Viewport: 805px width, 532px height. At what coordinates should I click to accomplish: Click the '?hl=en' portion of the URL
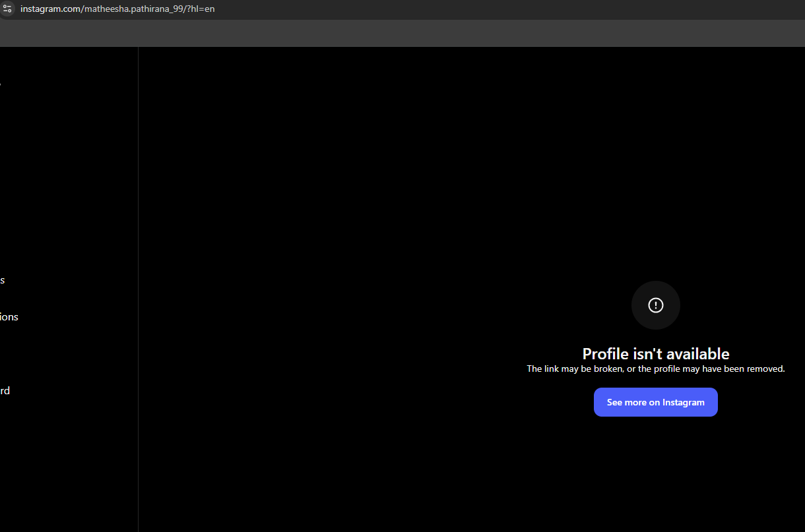[x=201, y=9]
